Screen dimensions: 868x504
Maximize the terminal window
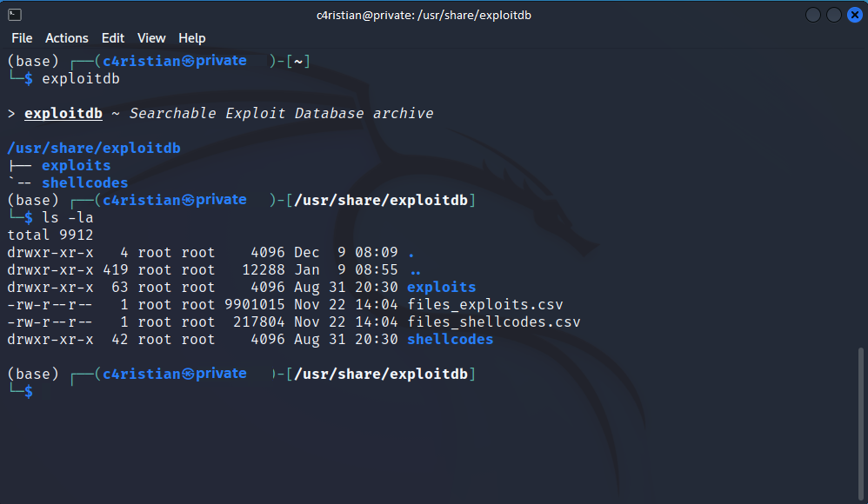833,15
